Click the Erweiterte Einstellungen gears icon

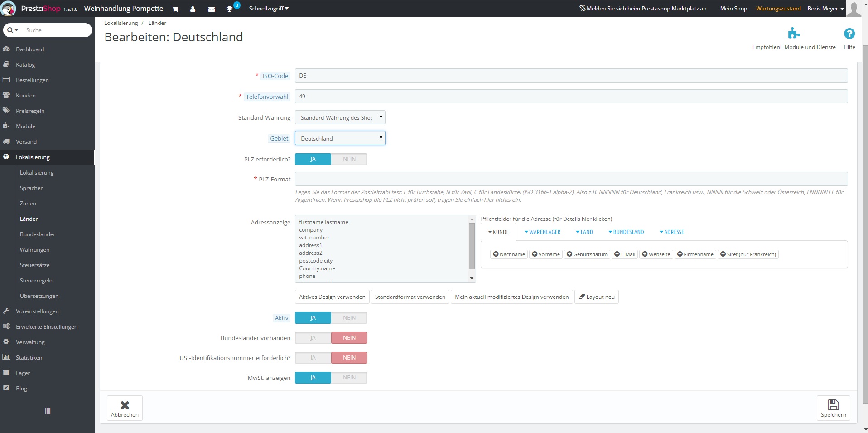(x=6, y=326)
